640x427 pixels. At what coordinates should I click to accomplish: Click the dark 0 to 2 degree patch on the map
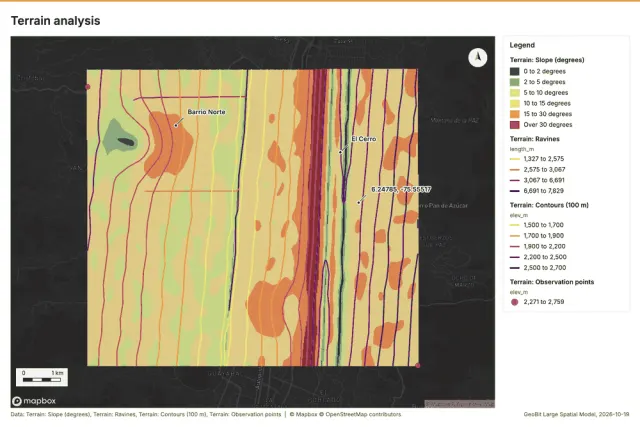tap(126, 142)
